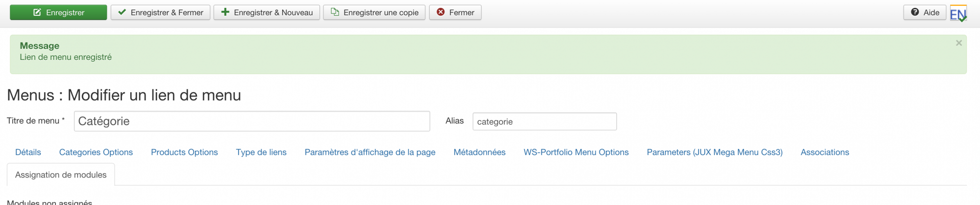The image size is (980, 205).
Task: Click the green Enregistrer save button
Action: pyautogui.click(x=58, y=12)
